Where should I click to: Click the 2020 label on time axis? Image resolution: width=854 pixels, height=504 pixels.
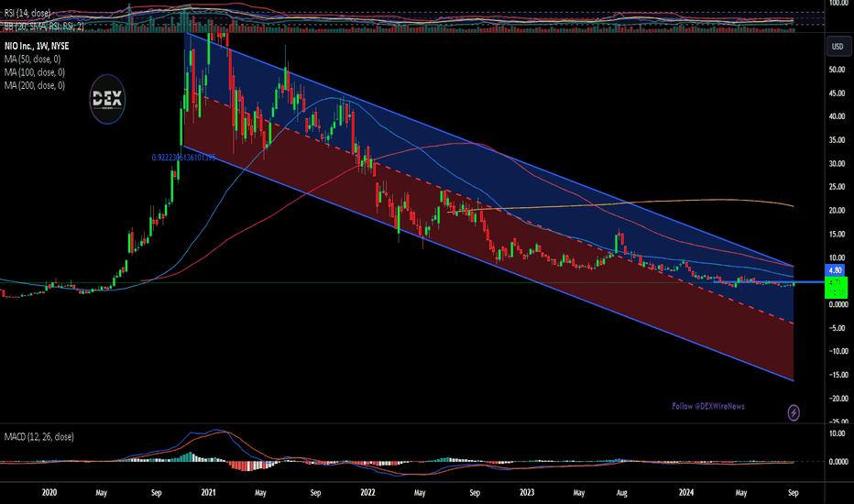click(x=49, y=493)
